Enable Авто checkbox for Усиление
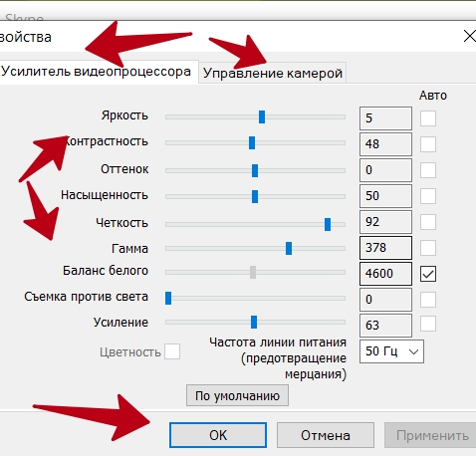The image size is (476, 456). pyautogui.click(x=428, y=324)
